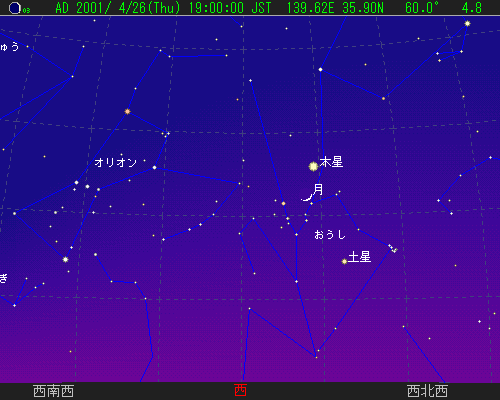Click the 19:00:00 JST time field

230,8
